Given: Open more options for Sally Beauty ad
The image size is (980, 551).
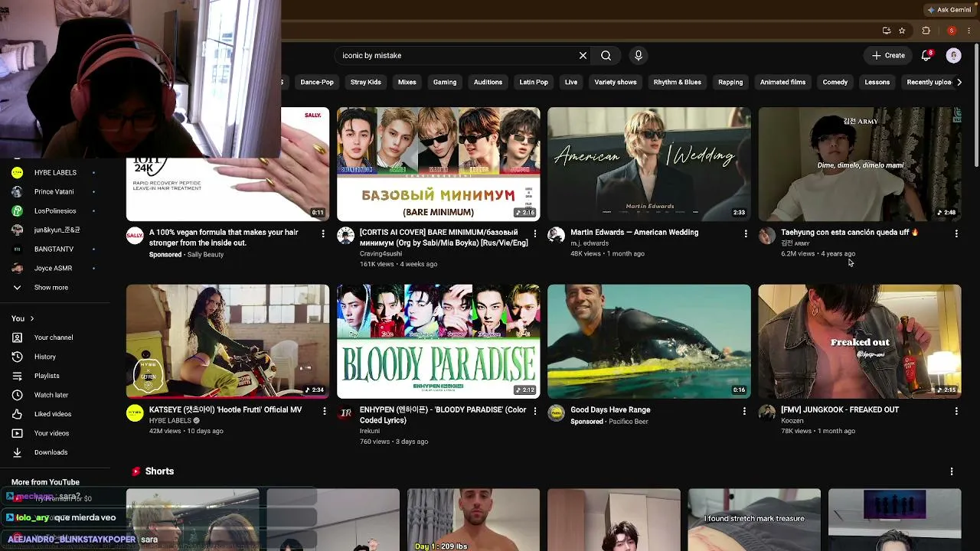Looking at the screenshot, I should point(323,233).
